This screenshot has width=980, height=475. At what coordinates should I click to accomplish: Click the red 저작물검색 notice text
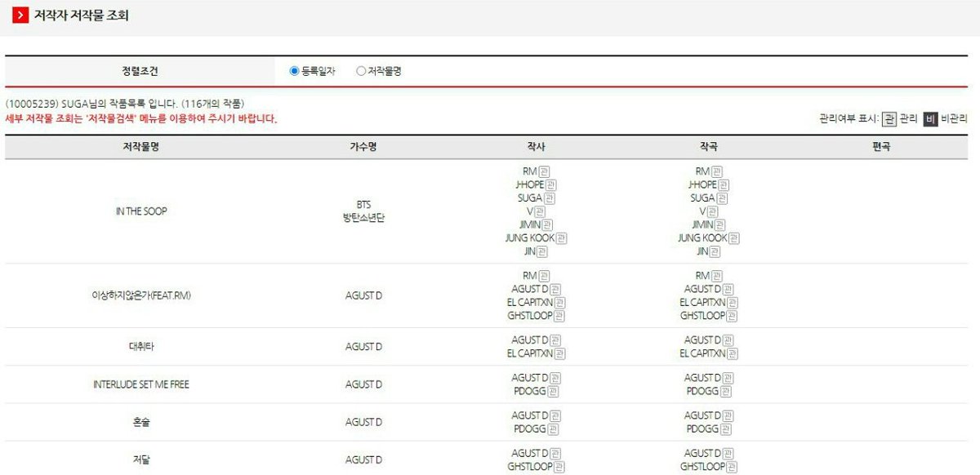[x=141, y=119]
